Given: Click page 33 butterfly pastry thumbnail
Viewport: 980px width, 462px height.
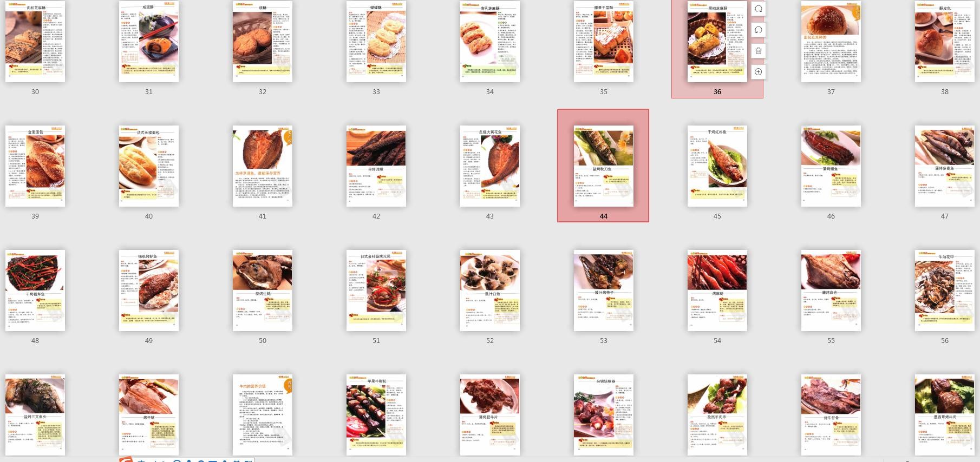Looking at the screenshot, I should coord(376,42).
